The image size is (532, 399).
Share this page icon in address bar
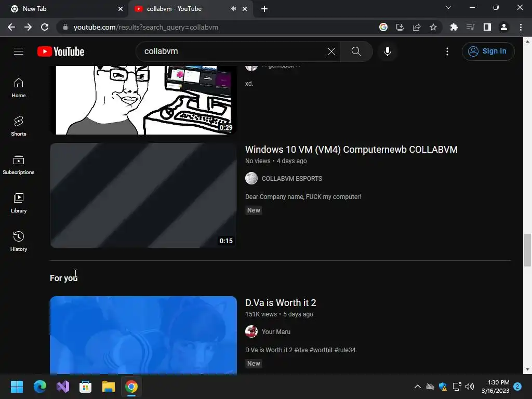[417, 27]
